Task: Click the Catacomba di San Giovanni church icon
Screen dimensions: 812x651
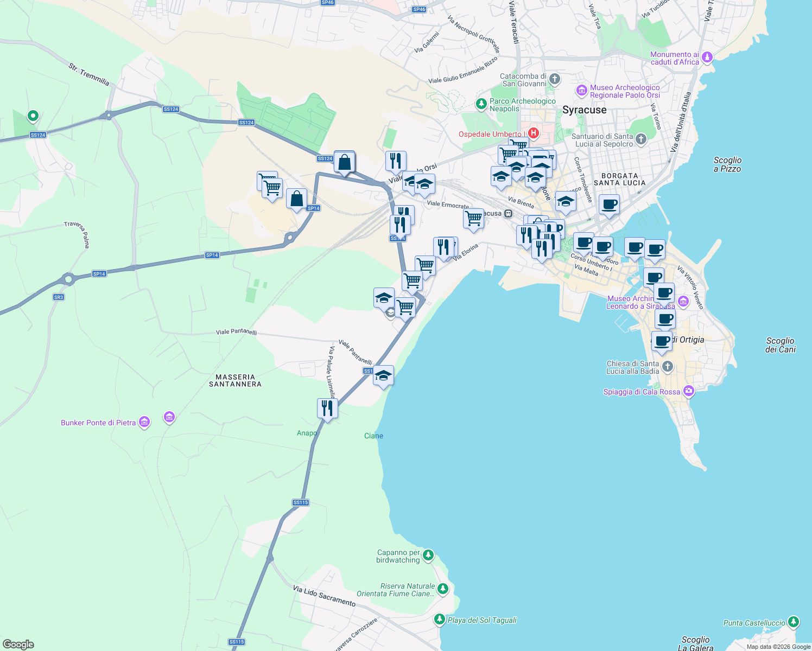Action: point(554,78)
